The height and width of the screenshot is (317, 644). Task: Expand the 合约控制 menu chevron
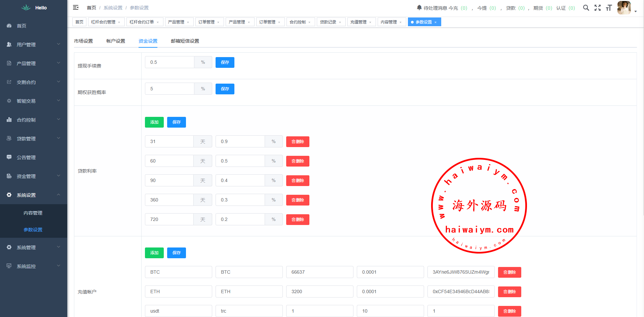[59, 119]
